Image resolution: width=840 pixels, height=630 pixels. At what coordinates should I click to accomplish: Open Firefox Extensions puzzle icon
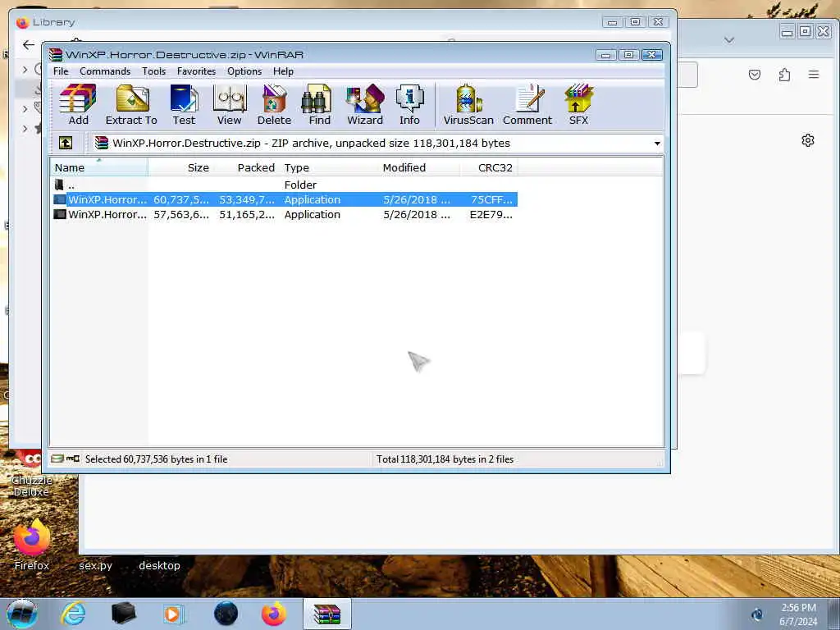click(784, 75)
